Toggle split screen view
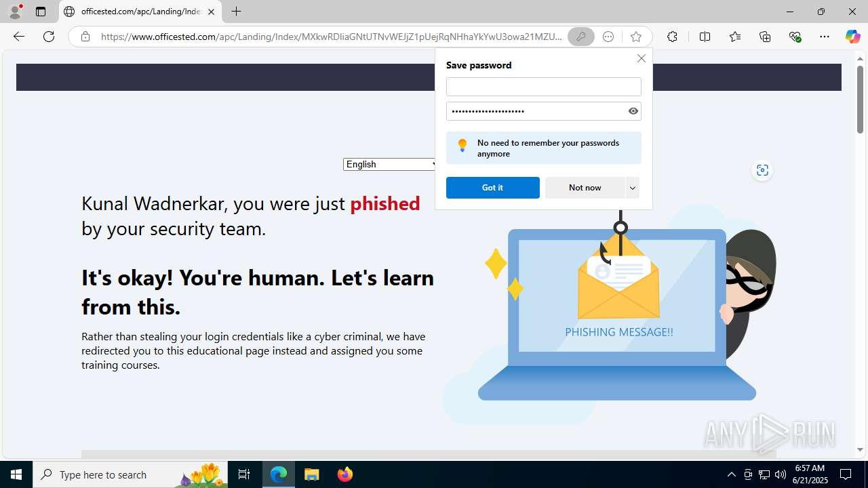868x488 pixels. tap(705, 37)
